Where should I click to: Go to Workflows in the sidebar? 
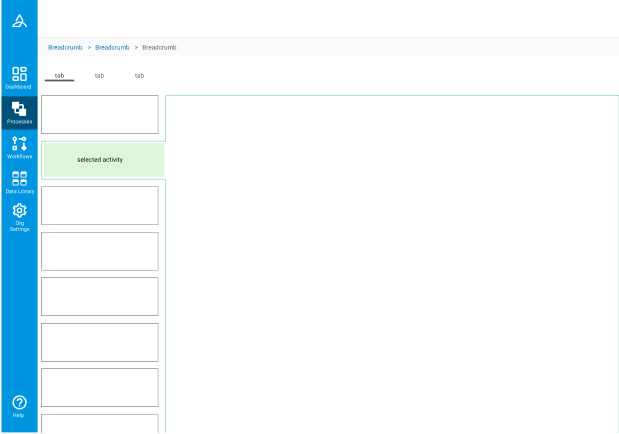click(19, 147)
